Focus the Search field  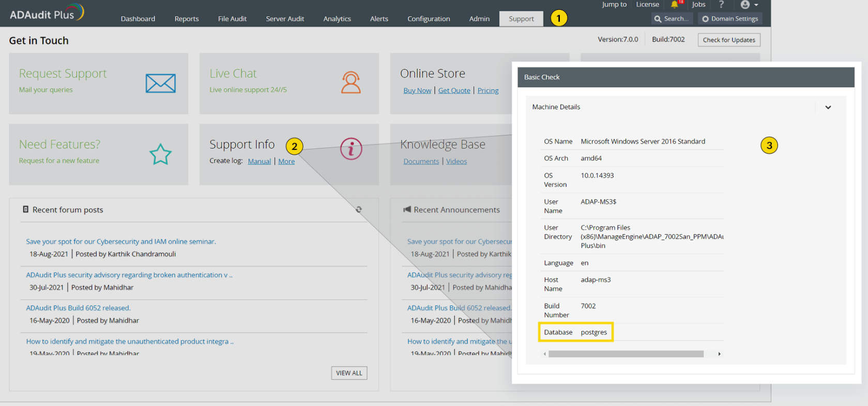(x=672, y=19)
